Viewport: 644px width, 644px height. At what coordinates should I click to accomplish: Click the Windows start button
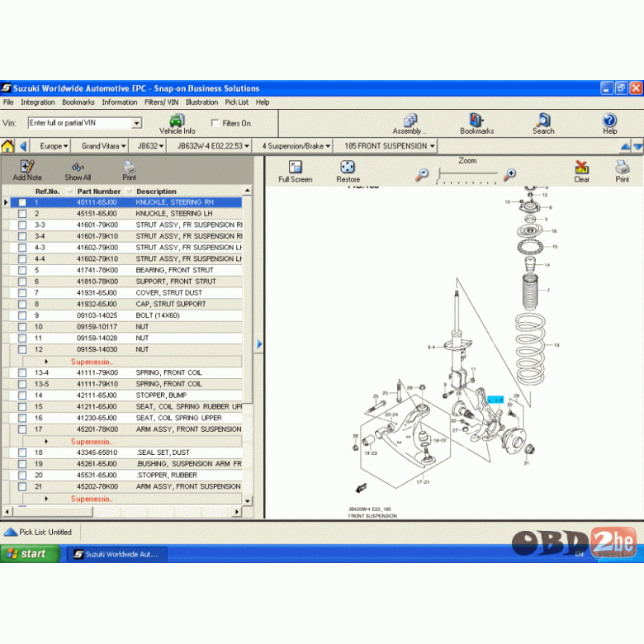tap(30, 554)
